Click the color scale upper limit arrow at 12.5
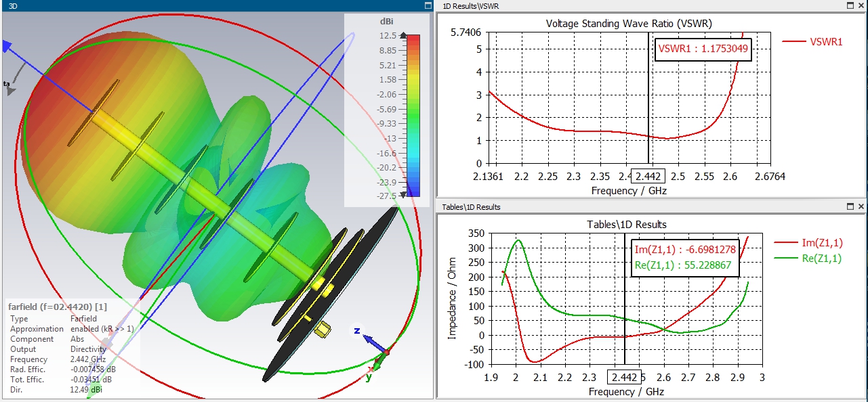 pyautogui.click(x=405, y=36)
